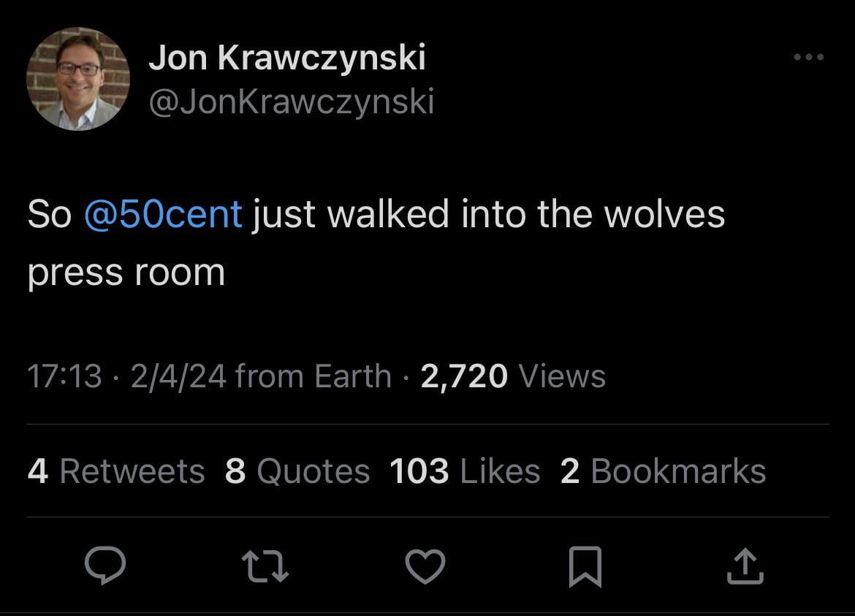Image resolution: width=855 pixels, height=616 pixels.
Task: Like the tweet with the heart icon
Action: 425,566
